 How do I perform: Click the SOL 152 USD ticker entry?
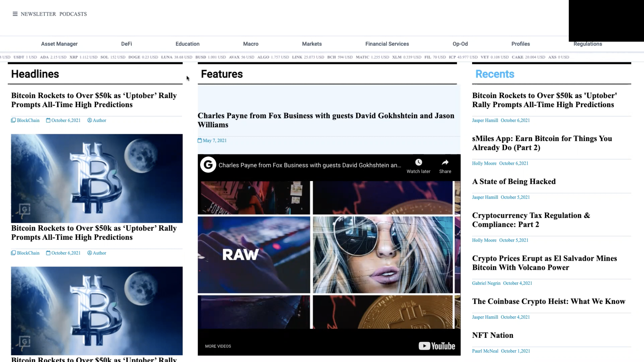pyautogui.click(x=113, y=57)
